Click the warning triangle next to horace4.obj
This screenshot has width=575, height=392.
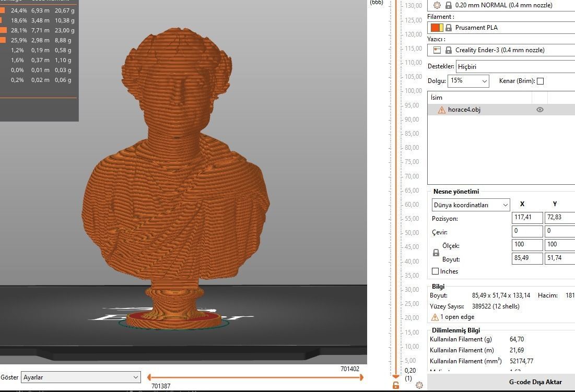click(x=442, y=110)
